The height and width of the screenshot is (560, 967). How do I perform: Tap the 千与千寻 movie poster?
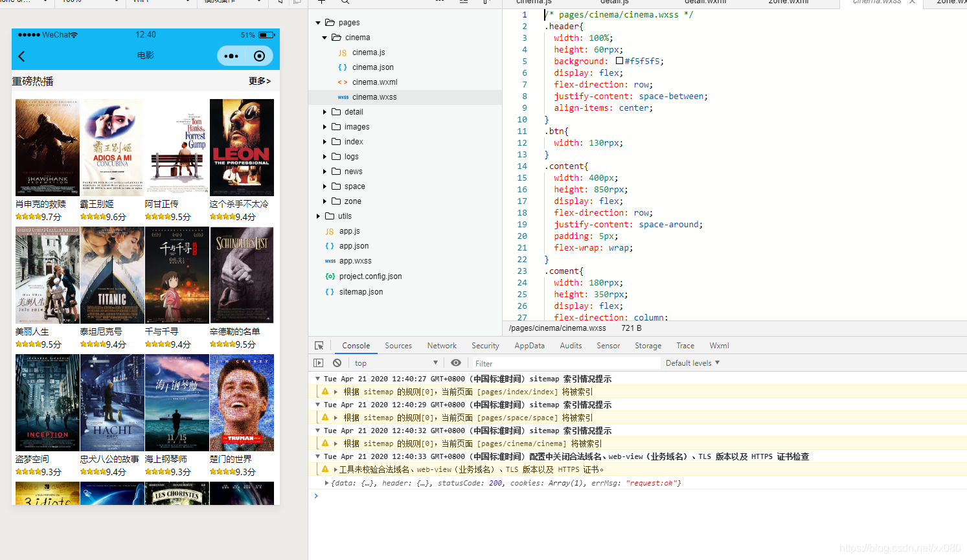[x=177, y=275]
